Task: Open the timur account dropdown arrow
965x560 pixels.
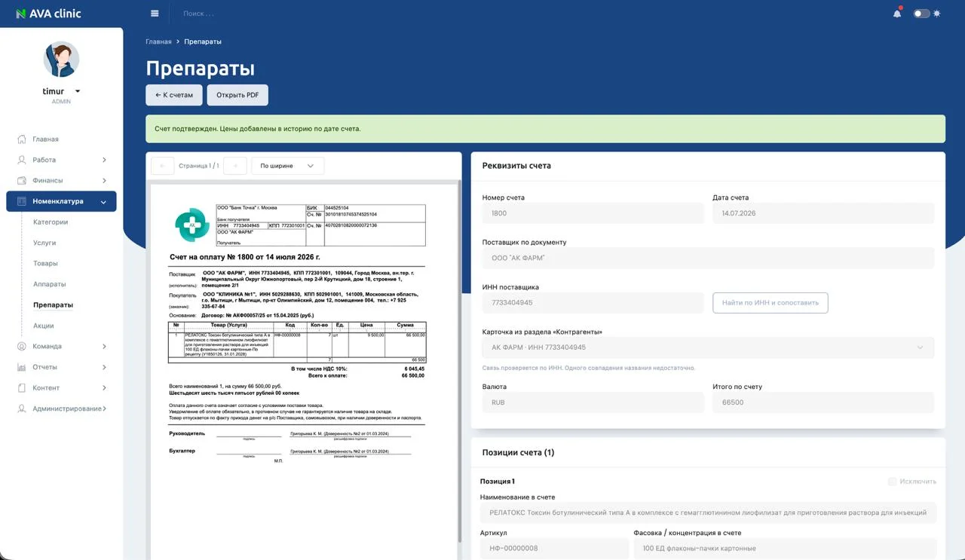Action: click(x=78, y=91)
